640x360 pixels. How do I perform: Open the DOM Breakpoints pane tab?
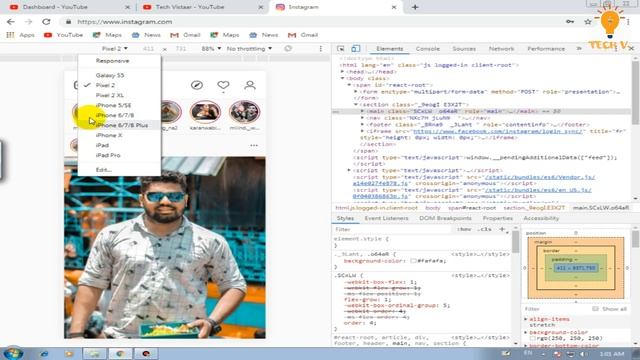(445, 218)
